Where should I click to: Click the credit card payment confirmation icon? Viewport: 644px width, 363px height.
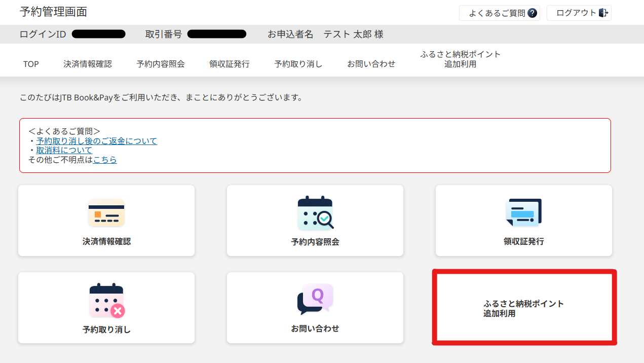[106, 212]
